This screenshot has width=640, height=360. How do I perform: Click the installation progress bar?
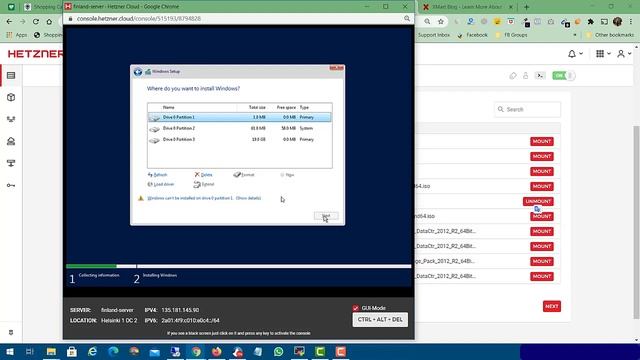pyautogui.click(x=238, y=266)
